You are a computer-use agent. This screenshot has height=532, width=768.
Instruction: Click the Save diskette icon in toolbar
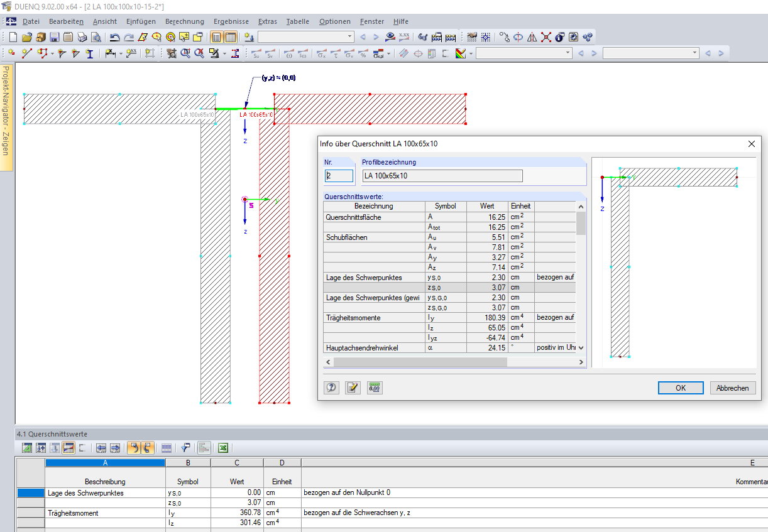[x=54, y=37]
